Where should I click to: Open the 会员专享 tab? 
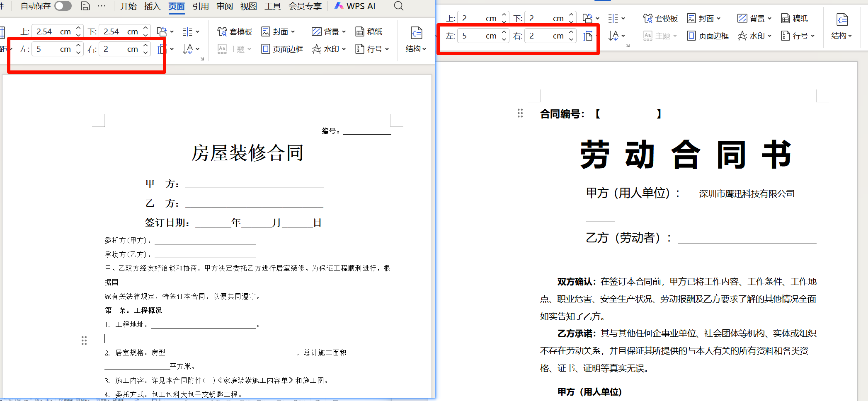pyautogui.click(x=305, y=6)
